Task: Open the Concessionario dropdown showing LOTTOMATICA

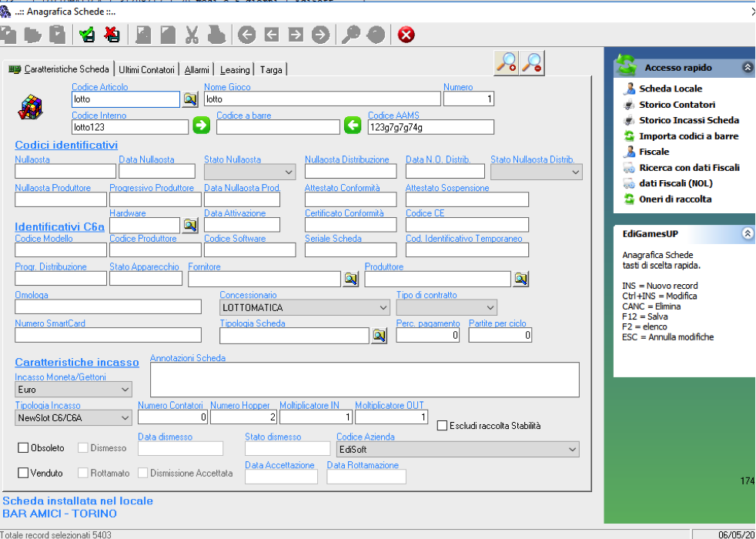Action: pyautogui.click(x=304, y=307)
